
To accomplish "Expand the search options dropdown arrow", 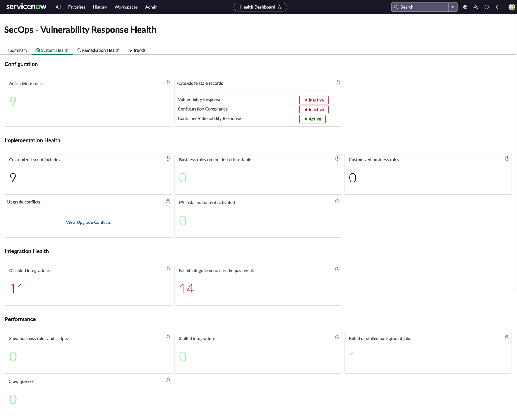I will coord(453,7).
